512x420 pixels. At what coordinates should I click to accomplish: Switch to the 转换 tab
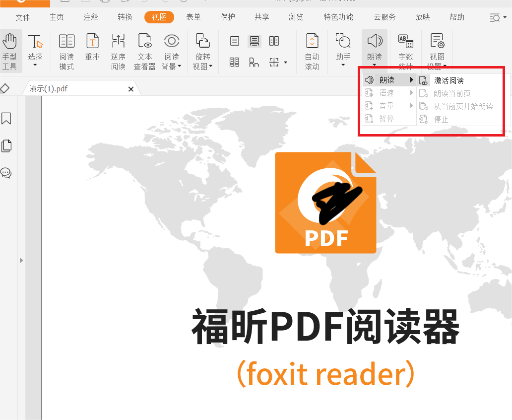click(125, 17)
